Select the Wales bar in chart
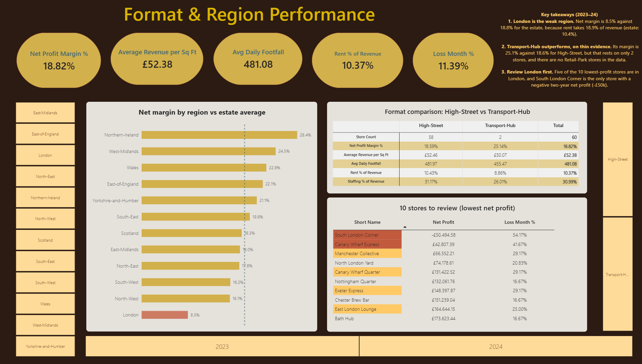The height and width of the screenshot is (364, 642). click(204, 168)
